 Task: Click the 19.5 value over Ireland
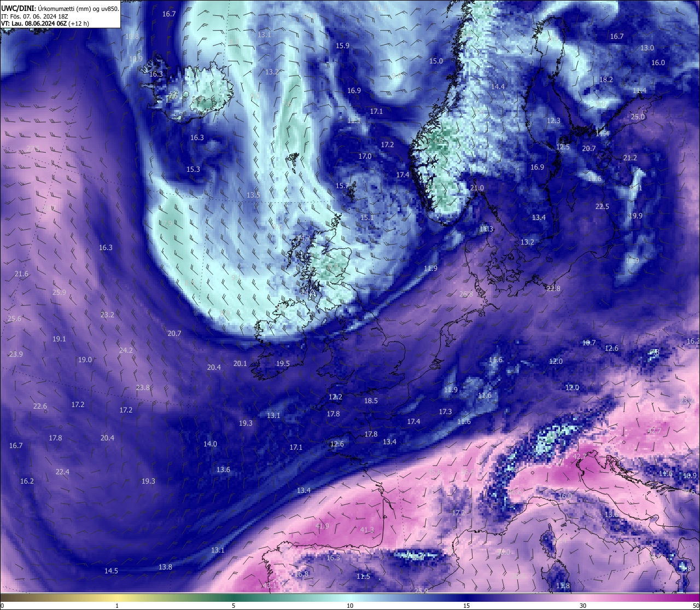[283, 364]
